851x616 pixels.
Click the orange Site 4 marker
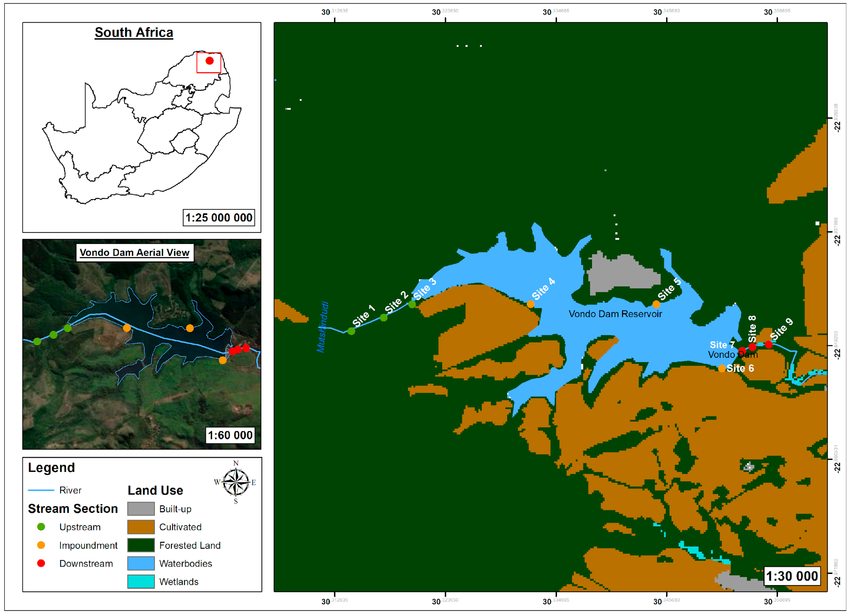coord(531,304)
